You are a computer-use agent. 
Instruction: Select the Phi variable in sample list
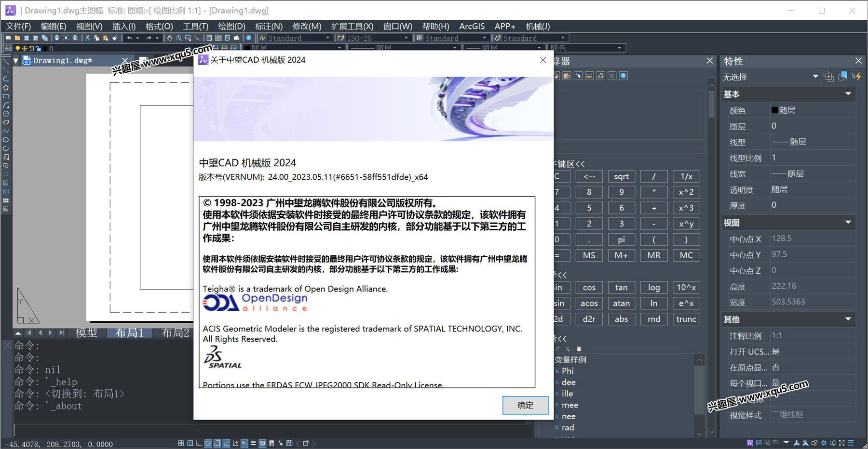568,371
